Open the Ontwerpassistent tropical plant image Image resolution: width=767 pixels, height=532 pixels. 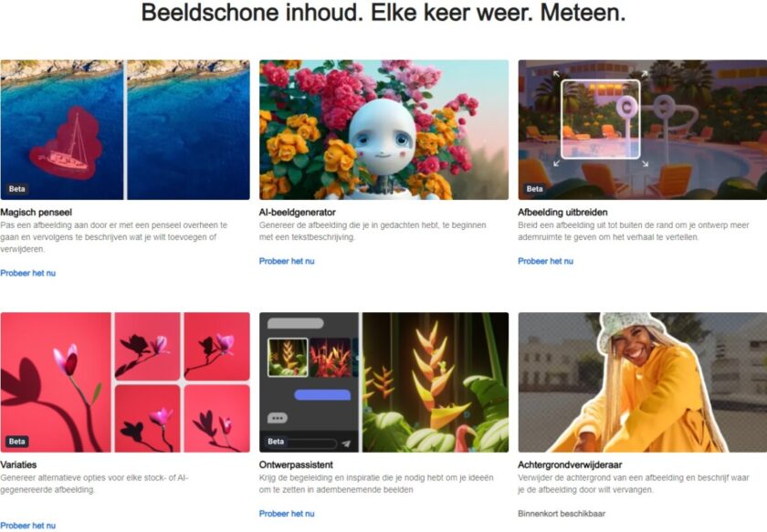click(383, 381)
